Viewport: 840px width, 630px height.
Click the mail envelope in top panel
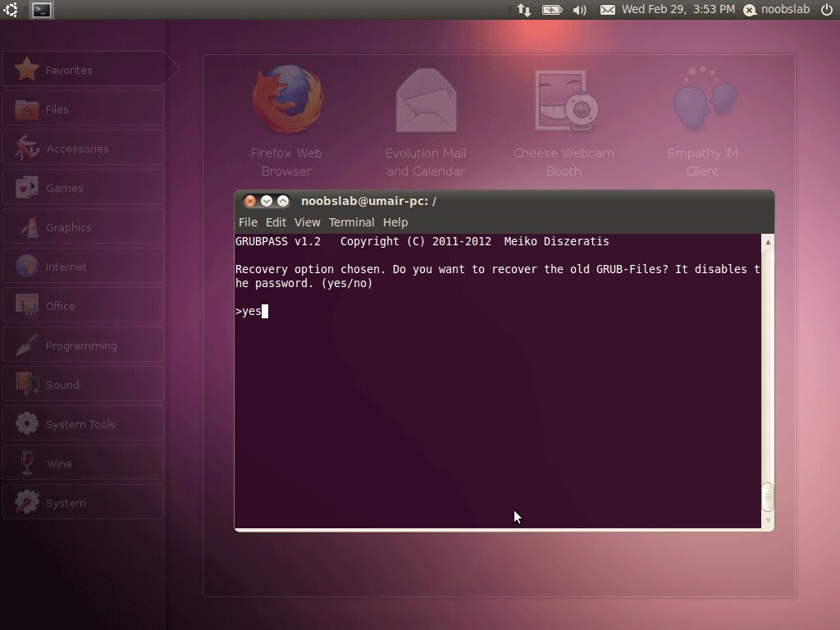[607, 10]
